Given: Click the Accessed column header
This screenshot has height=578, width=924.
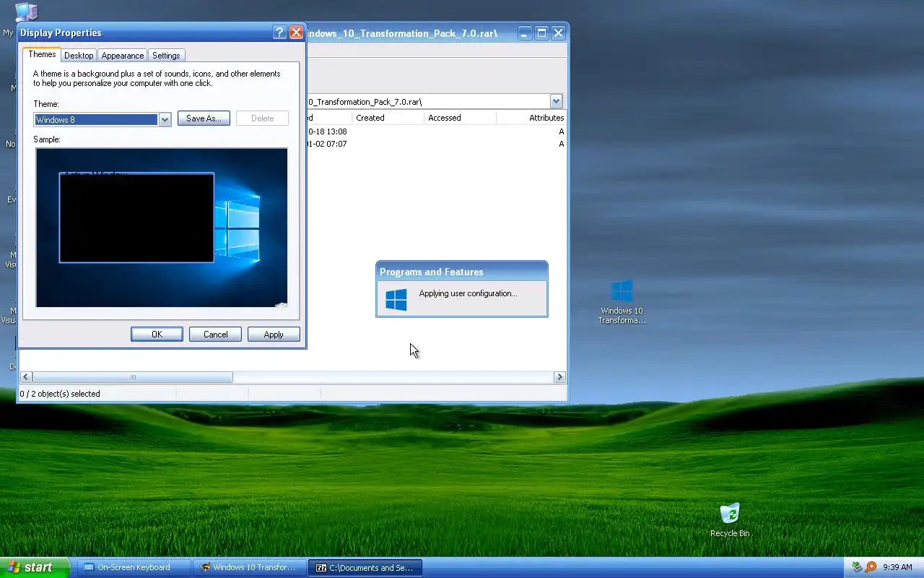Looking at the screenshot, I should 460,118.
